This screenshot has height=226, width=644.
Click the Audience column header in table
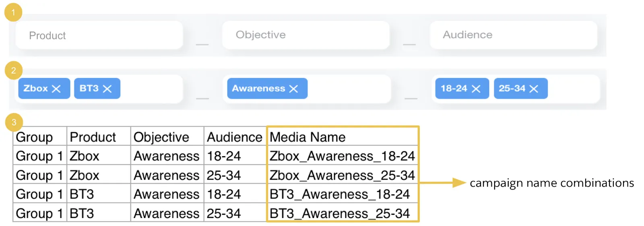[235, 137]
